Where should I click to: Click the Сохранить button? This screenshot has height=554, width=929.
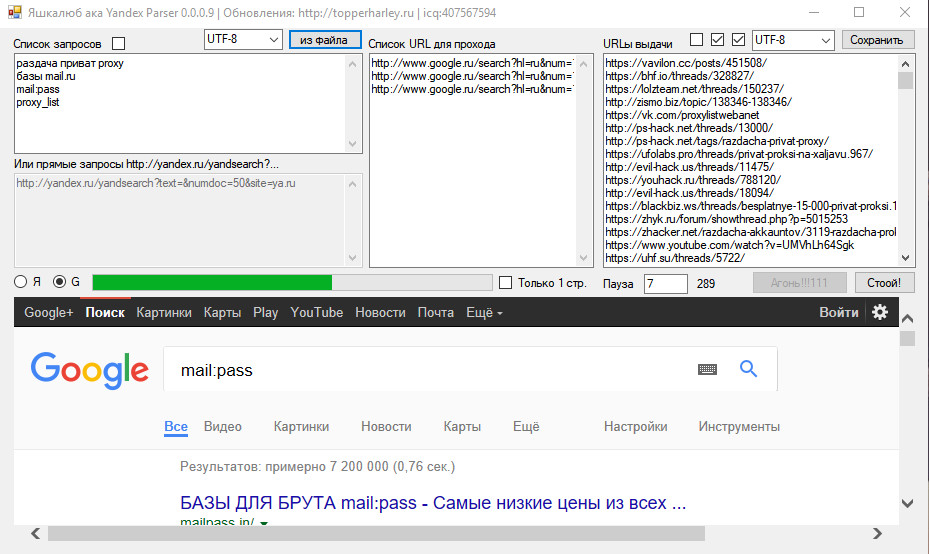coord(877,40)
